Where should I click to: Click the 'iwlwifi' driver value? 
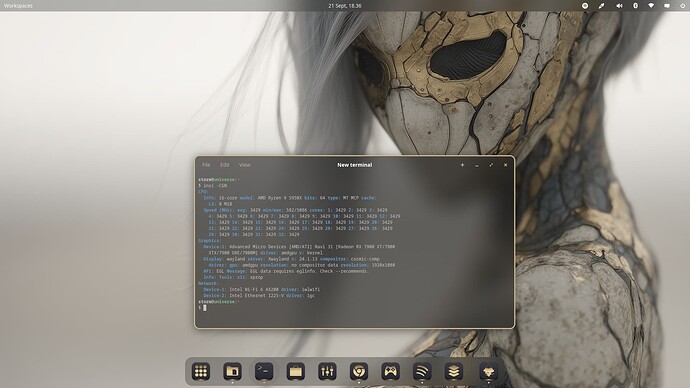click(311, 289)
